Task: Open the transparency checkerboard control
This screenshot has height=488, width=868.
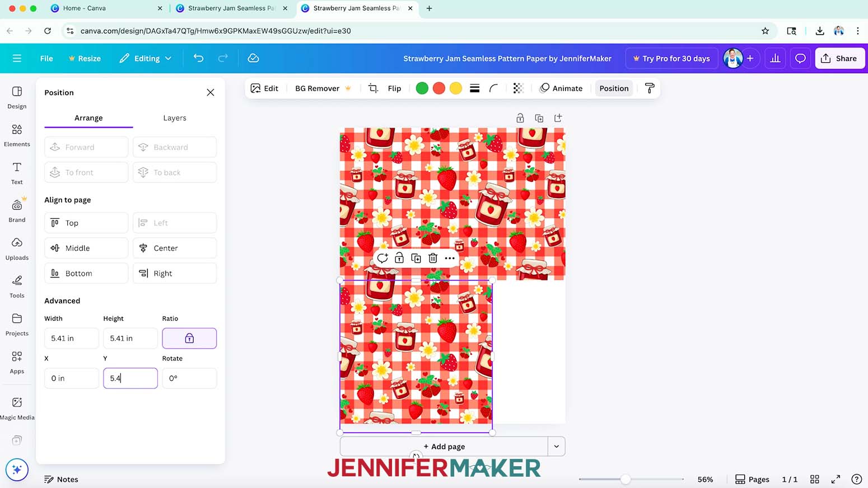Action: click(518, 88)
